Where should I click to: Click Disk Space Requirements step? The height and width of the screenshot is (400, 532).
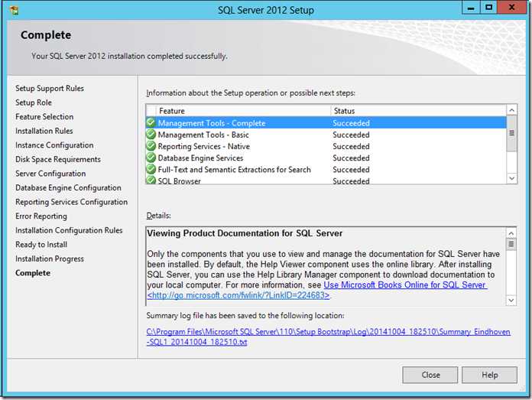coord(58,159)
